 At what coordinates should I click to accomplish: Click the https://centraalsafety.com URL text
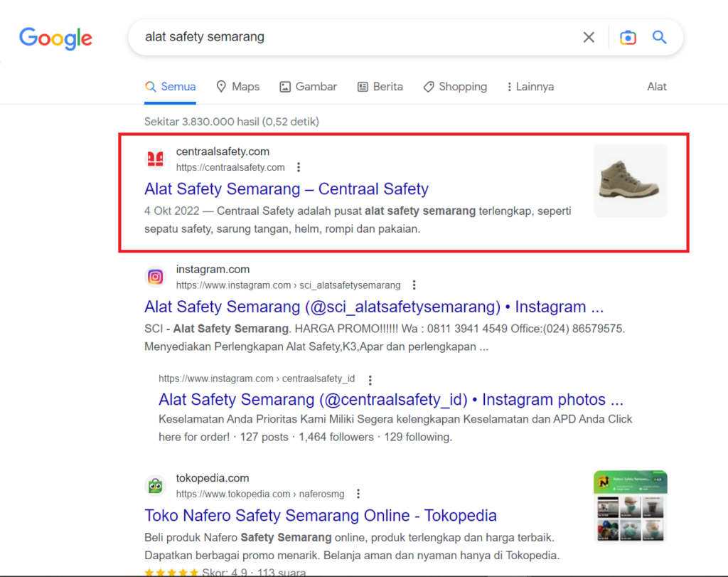coord(230,168)
